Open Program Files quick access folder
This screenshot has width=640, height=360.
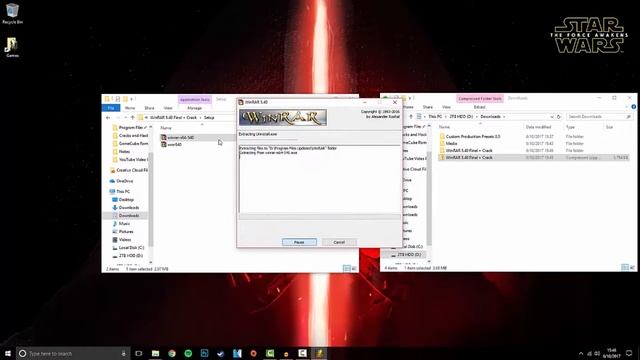pos(130,127)
